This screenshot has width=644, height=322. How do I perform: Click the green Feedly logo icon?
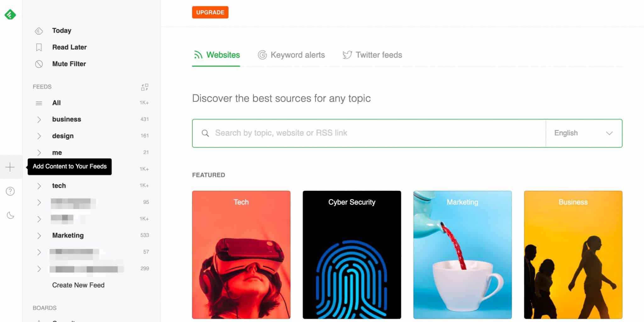[x=10, y=14]
